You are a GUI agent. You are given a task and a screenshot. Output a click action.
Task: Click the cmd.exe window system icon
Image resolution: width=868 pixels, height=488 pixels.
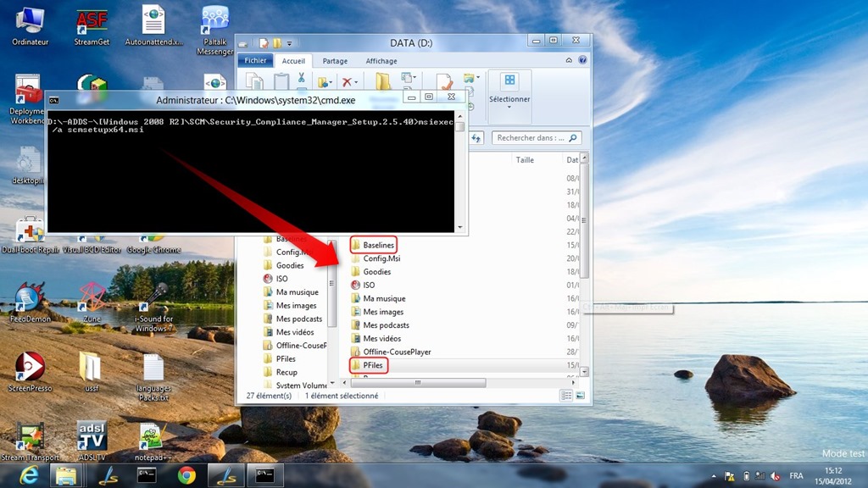[53, 100]
